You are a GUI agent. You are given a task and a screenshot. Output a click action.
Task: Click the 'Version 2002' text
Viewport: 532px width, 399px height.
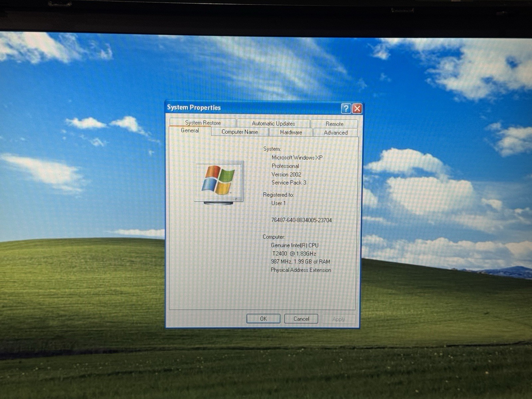[286, 174]
